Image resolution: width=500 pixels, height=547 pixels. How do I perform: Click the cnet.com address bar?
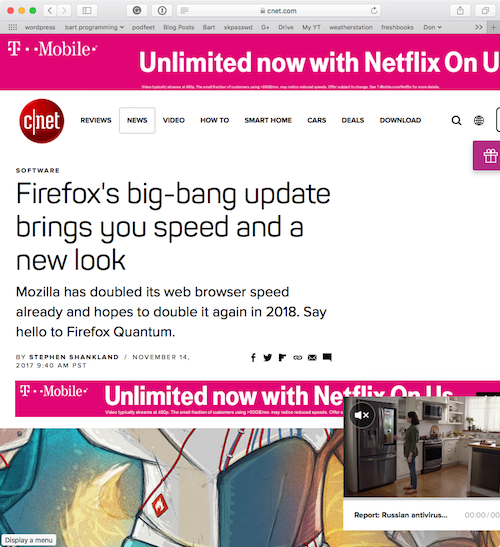click(278, 11)
